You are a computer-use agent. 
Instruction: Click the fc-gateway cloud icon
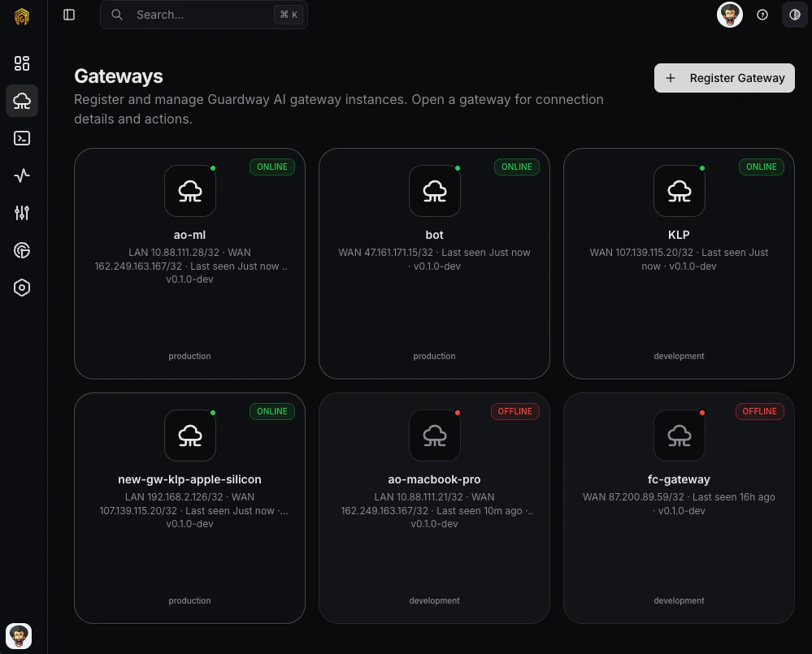click(679, 435)
